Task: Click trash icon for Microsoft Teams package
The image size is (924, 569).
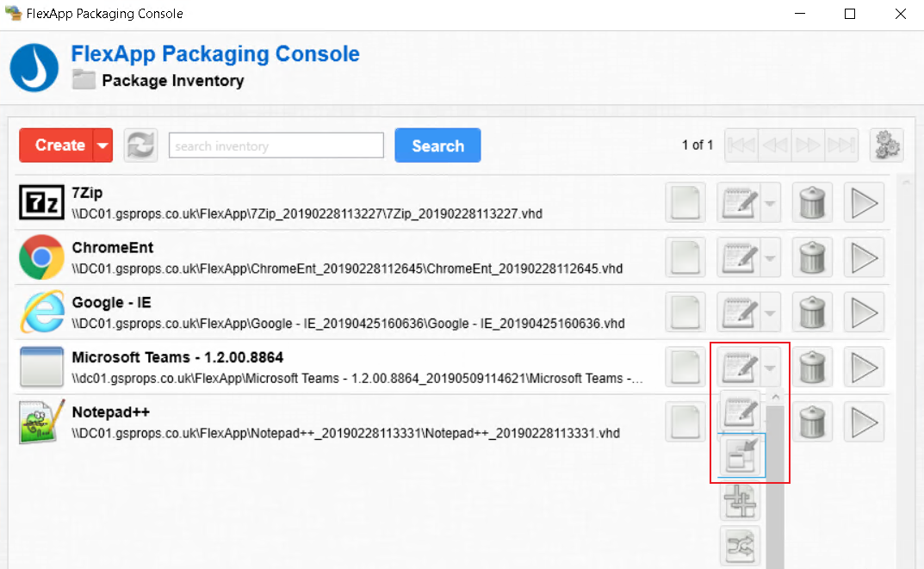Action: (812, 368)
